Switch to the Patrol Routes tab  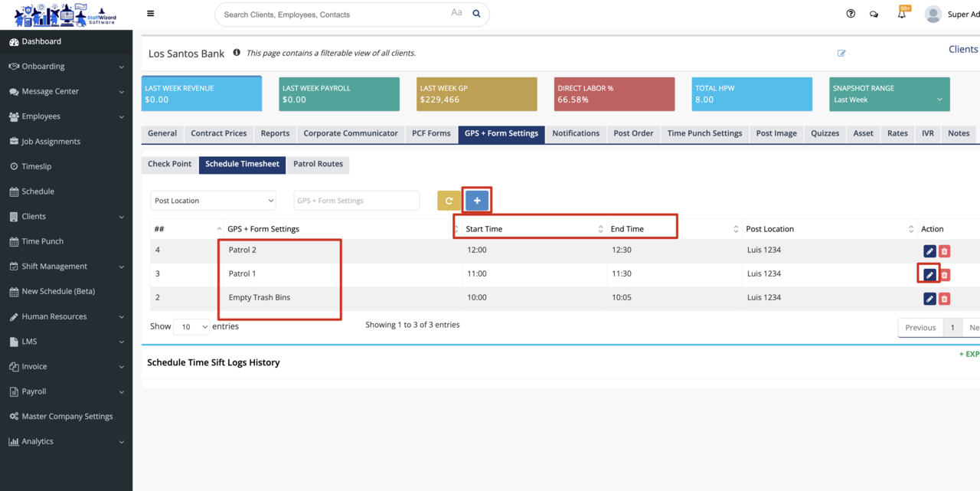[318, 164]
